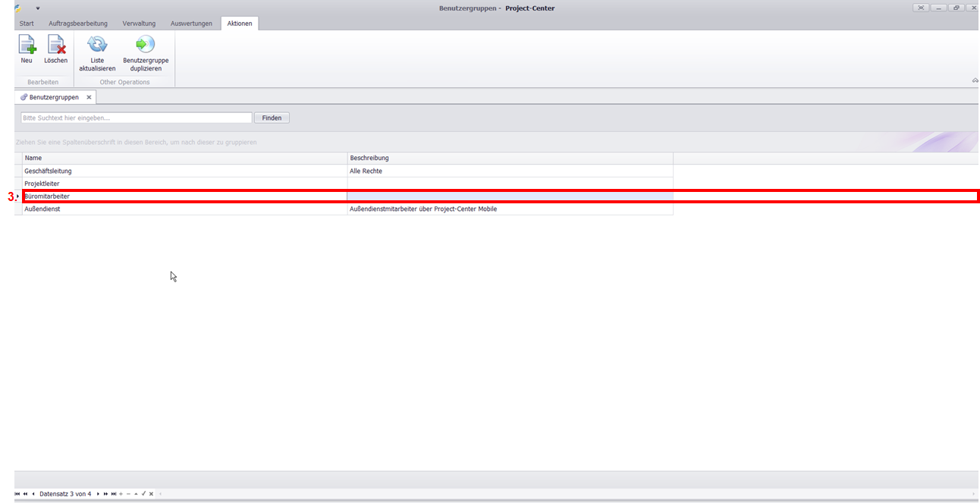The image size is (980, 503).
Task: Click the Finden button
Action: [x=272, y=118]
